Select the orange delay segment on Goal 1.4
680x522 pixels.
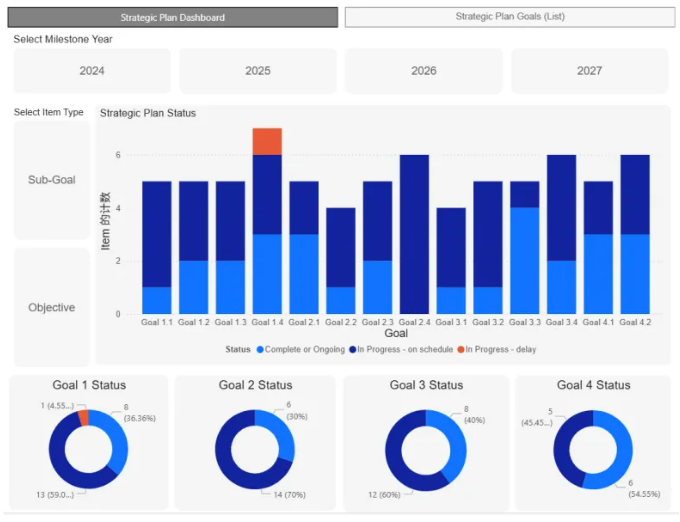(x=267, y=141)
